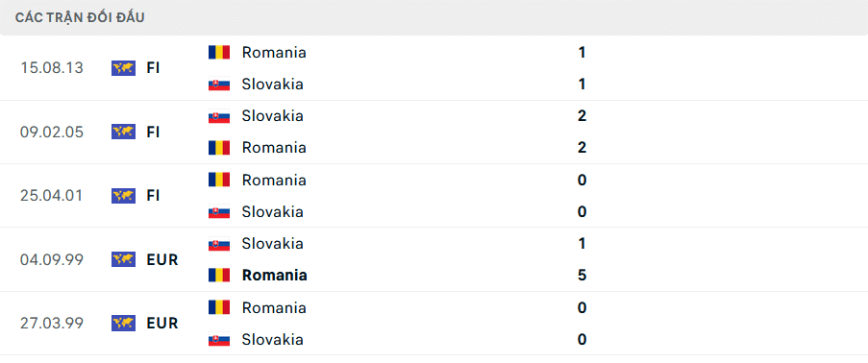
Task: Open the 15.08.13 match date
Action: tap(52, 68)
